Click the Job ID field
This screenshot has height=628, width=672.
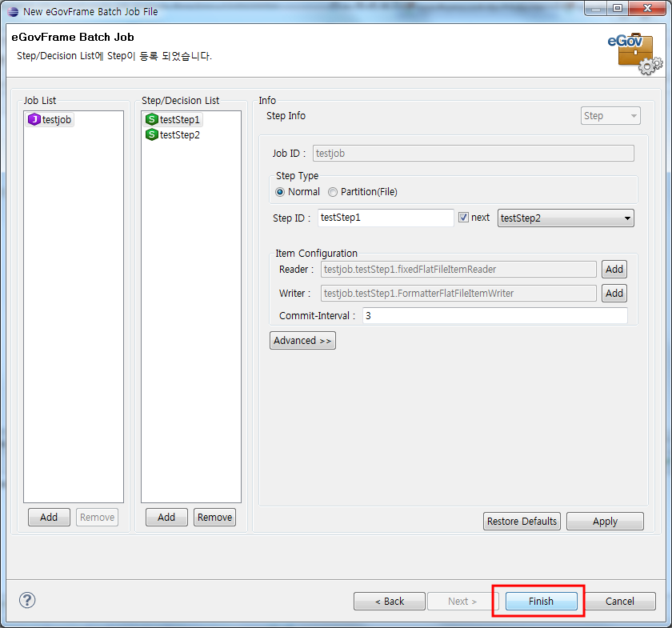(x=473, y=154)
